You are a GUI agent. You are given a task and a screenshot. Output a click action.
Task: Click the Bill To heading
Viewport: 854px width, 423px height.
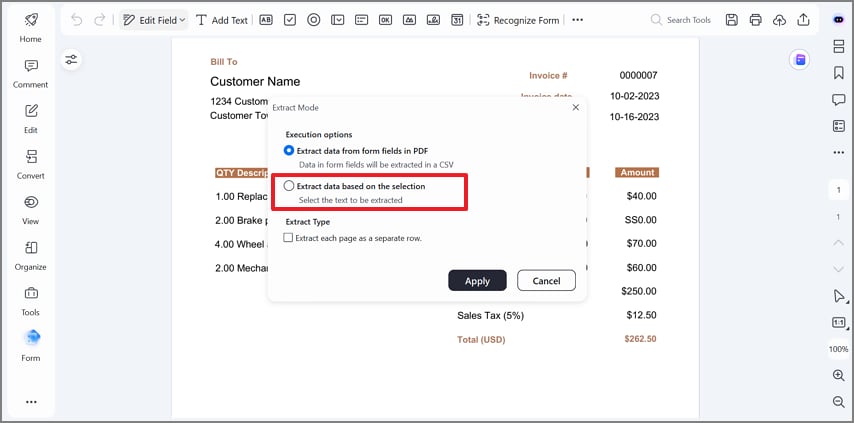224,62
